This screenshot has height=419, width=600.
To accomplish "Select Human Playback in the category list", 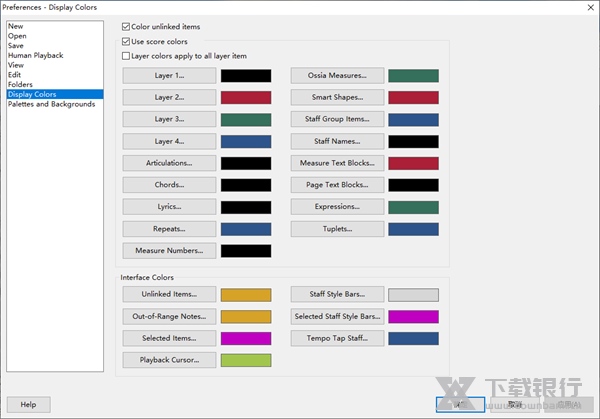I will click(34, 56).
